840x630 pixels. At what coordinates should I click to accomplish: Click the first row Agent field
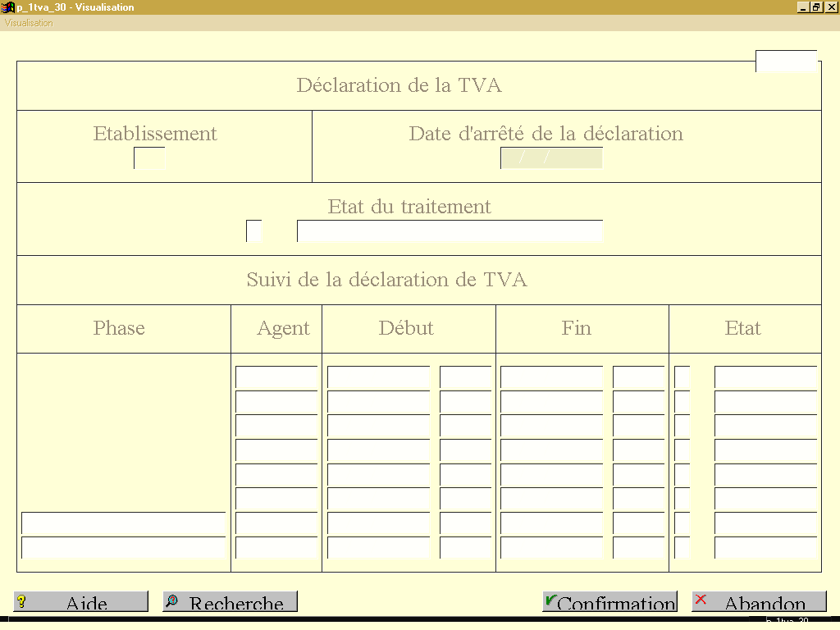coord(276,377)
